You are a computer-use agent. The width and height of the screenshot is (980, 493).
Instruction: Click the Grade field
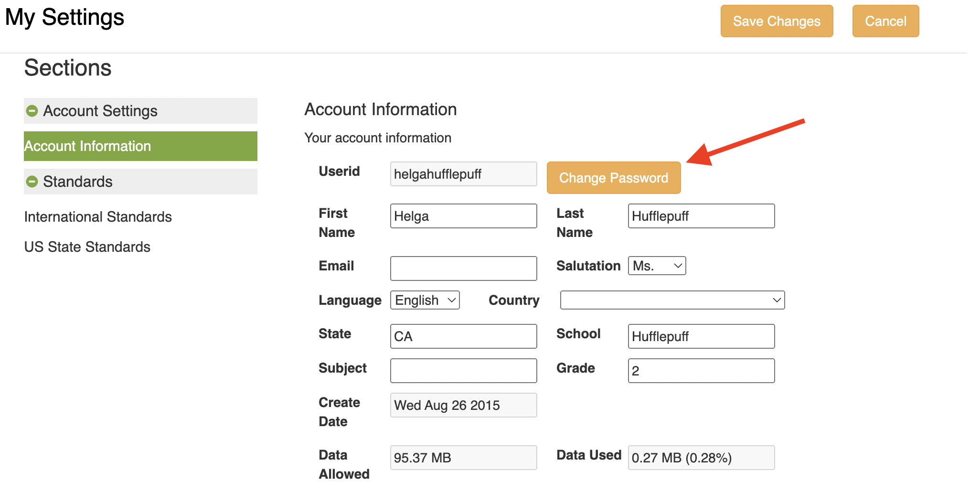pos(701,370)
